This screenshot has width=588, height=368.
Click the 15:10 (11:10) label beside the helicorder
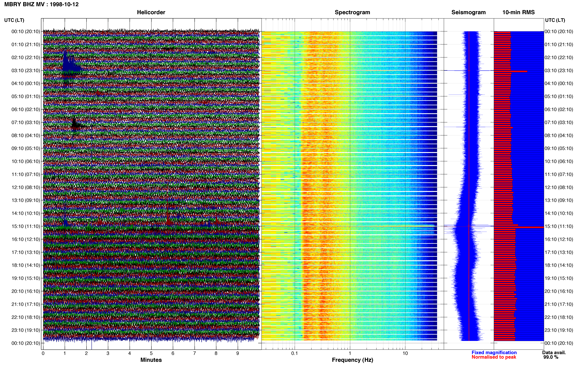click(26, 226)
